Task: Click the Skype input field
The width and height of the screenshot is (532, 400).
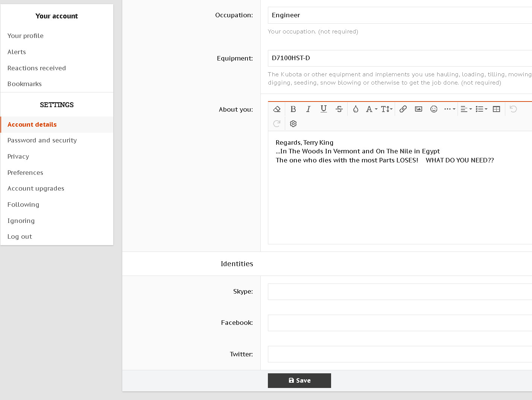Action: [400, 292]
